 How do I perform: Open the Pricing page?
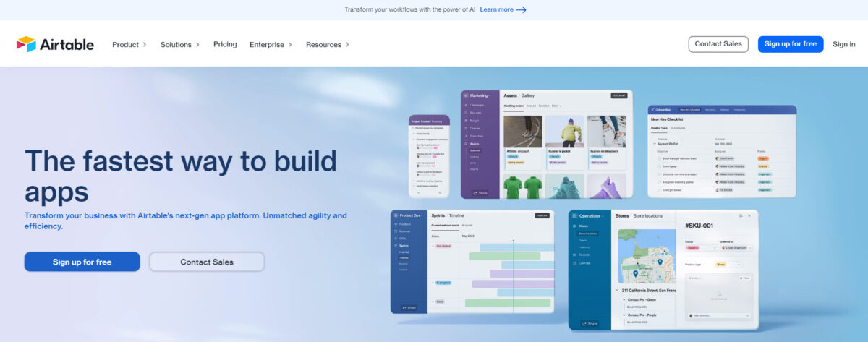(225, 44)
